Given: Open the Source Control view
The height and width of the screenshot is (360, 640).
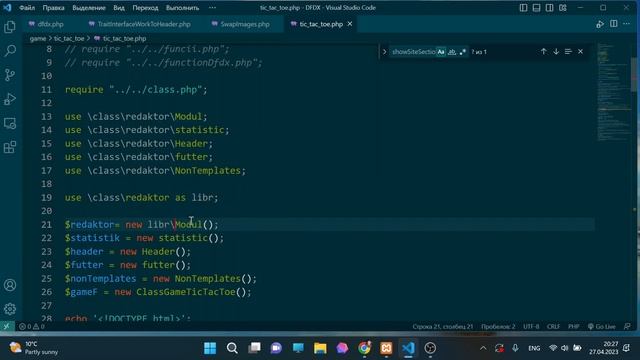Looking at the screenshot, I should 10,75.
